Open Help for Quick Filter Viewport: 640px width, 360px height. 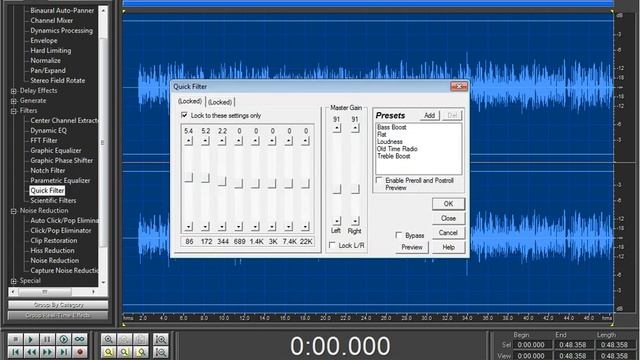448,247
